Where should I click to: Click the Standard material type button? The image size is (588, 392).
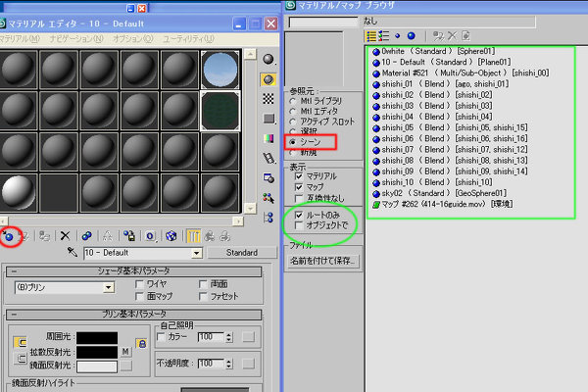click(241, 253)
